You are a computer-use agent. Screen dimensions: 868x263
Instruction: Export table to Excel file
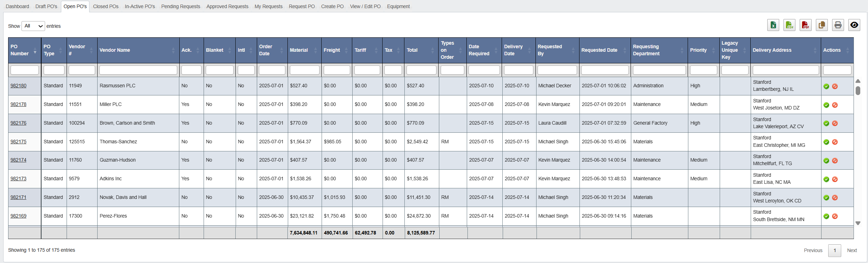(773, 25)
